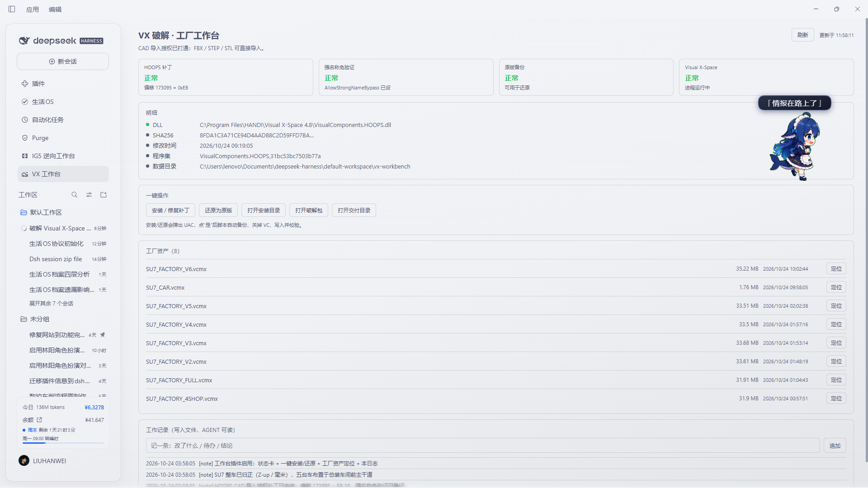The image size is (868, 488).
Task: Open 生活OS in the sidebar
Action: (63, 102)
